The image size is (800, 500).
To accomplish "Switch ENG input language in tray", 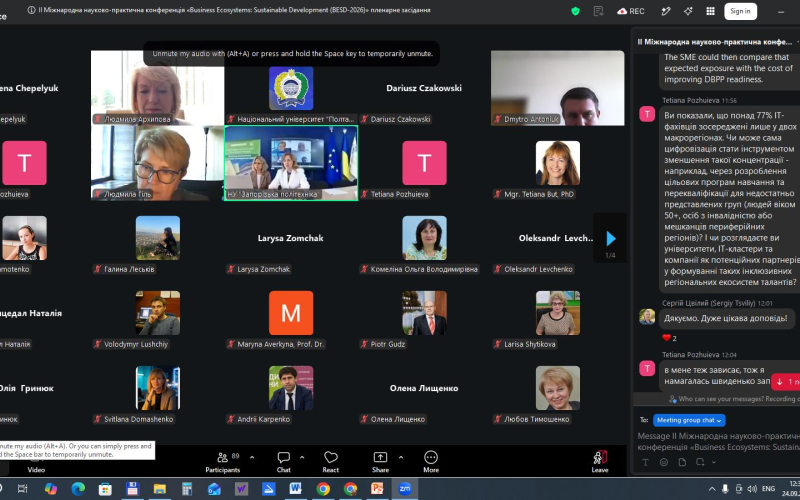I will 768,489.
